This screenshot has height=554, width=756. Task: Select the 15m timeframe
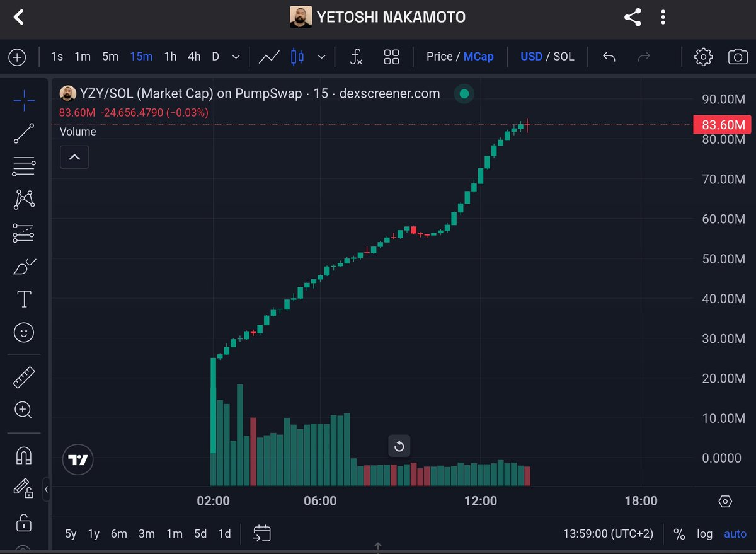(141, 56)
